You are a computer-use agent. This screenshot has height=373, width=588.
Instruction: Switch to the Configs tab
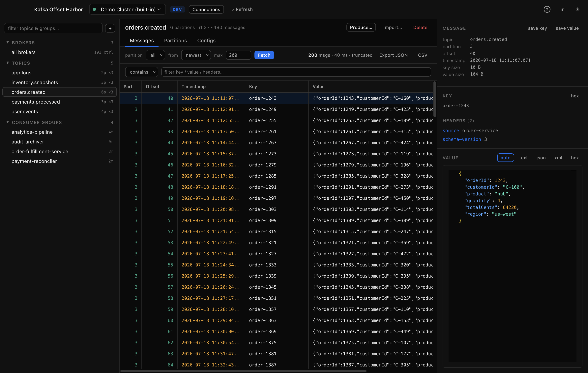click(x=206, y=40)
